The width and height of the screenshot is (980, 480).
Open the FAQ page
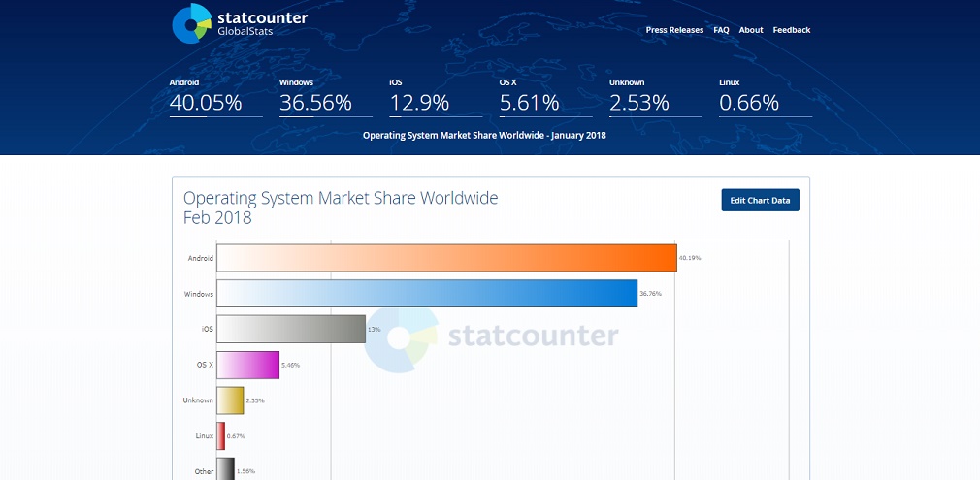721,30
